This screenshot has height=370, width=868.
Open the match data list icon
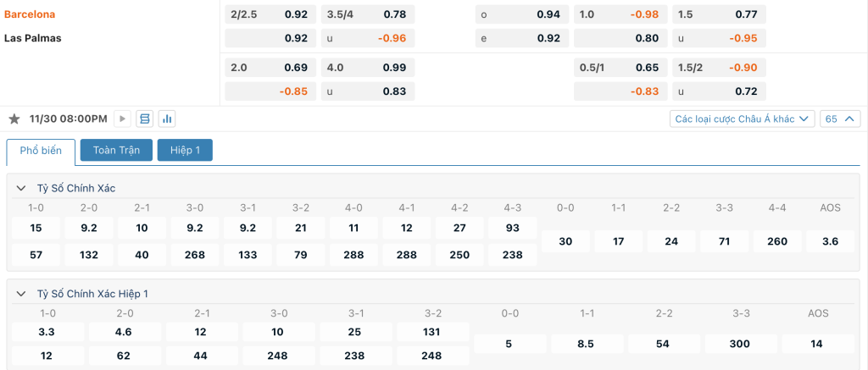[144, 119]
